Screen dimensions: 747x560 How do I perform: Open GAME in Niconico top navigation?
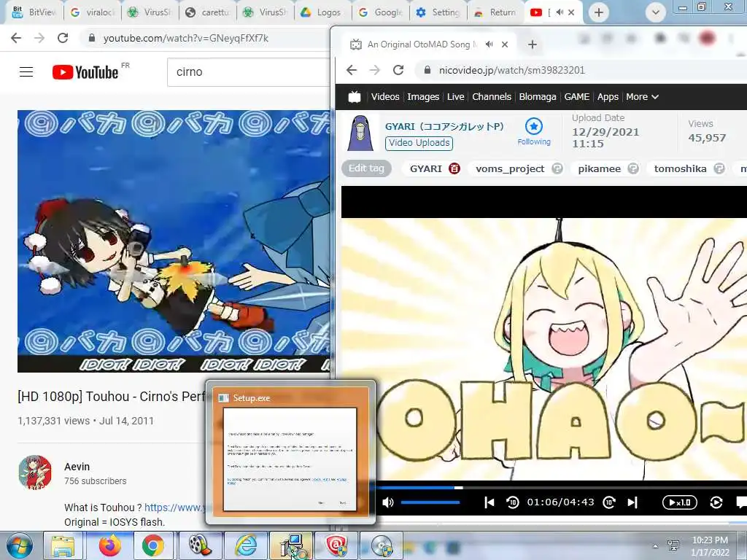click(x=577, y=97)
